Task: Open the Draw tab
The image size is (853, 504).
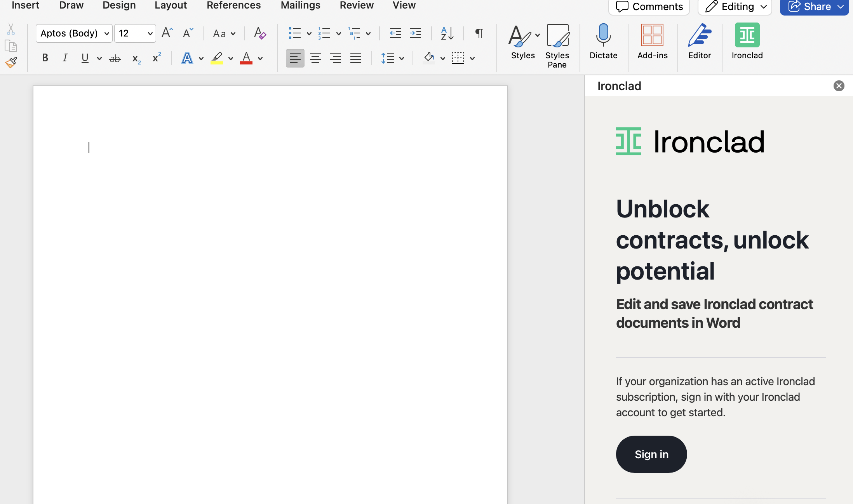Action: 71,5
